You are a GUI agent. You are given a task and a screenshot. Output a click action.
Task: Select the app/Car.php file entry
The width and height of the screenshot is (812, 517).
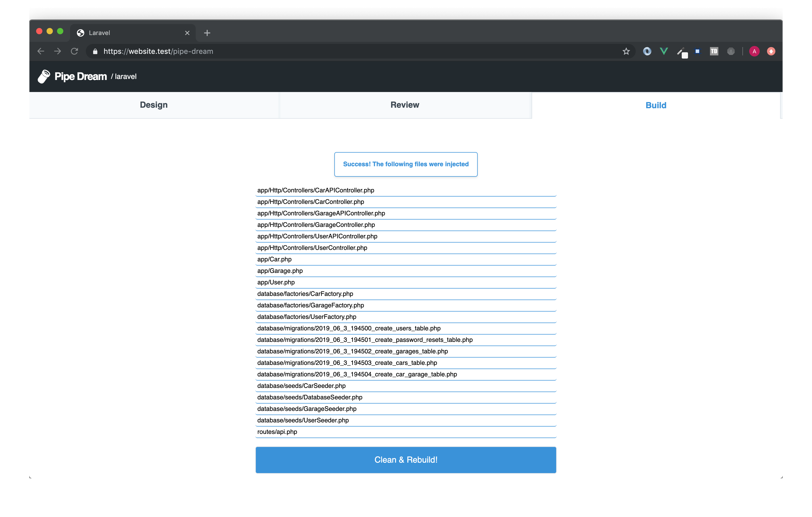tap(274, 259)
